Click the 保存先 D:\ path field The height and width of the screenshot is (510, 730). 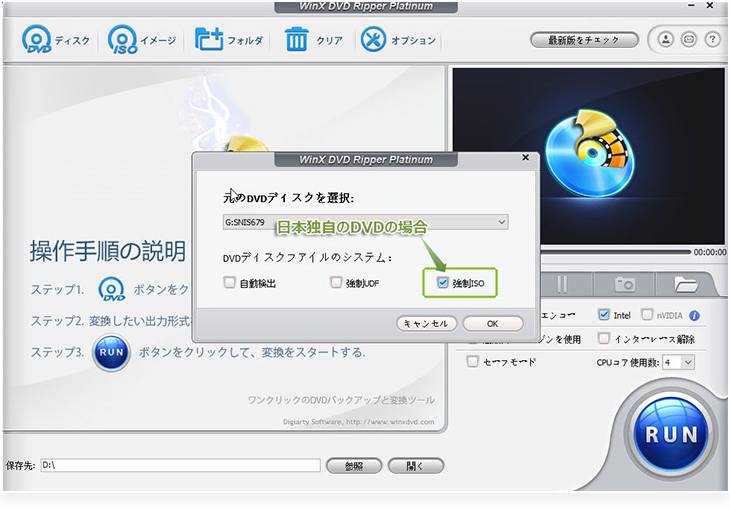point(181,465)
